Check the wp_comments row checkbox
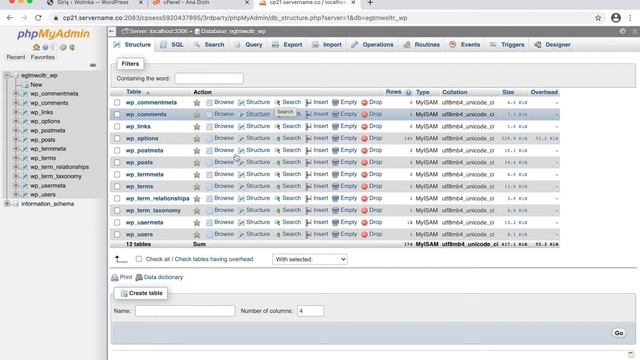 point(117,115)
